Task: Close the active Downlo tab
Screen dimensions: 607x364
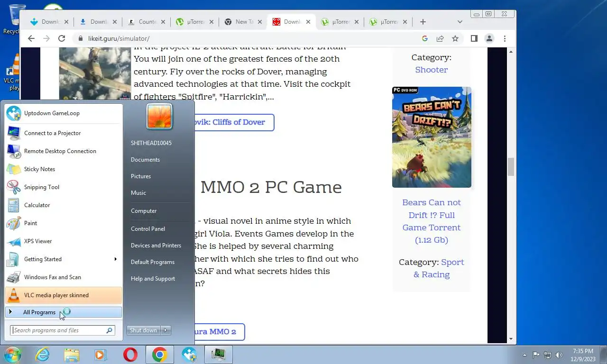Action: [308, 22]
